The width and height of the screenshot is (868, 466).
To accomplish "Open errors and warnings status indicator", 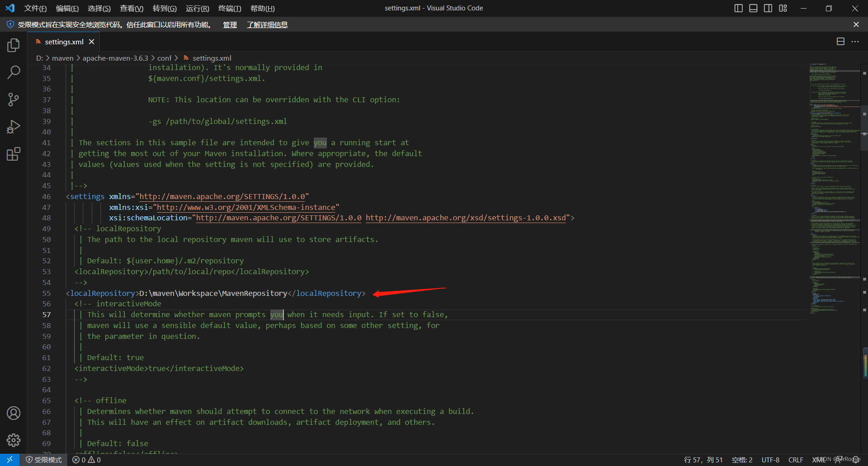I will (87, 460).
